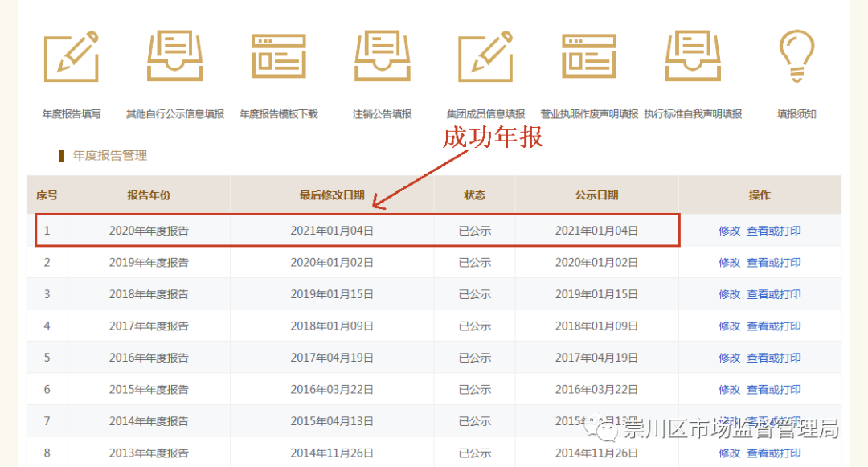The image size is (868, 467).
Task: Click 修改 for the 2015年年度报告
Action: pyautogui.click(x=729, y=390)
